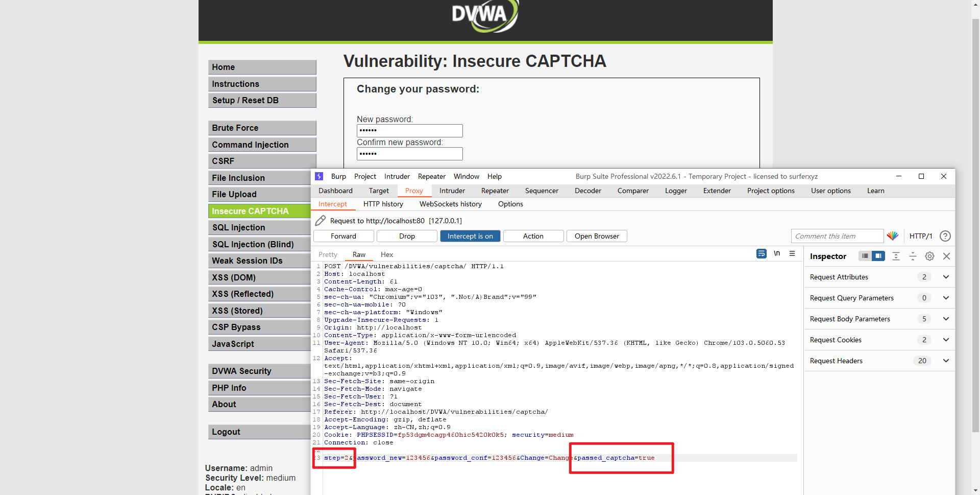
Task: Close the Inspector panel
Action: [946, 256]
